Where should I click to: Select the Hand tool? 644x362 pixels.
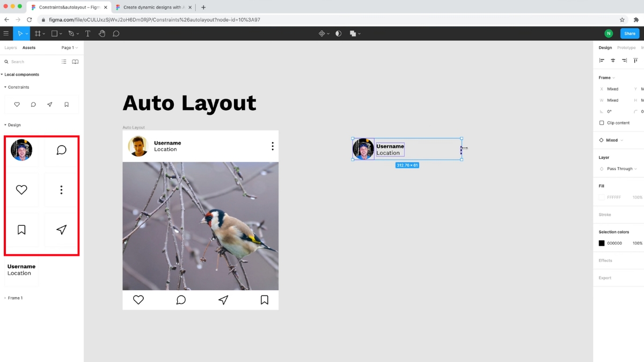pyautogui.click(x=102, y=33)
